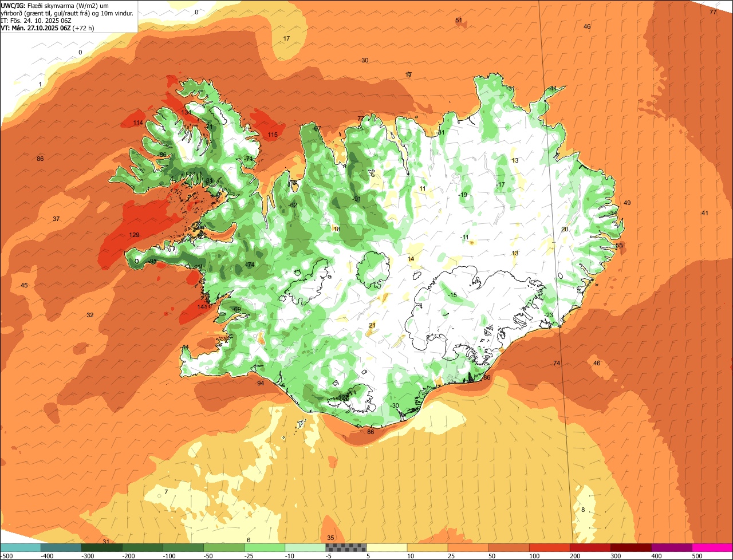Click the map value 45 at the left edge

(24, 285)
